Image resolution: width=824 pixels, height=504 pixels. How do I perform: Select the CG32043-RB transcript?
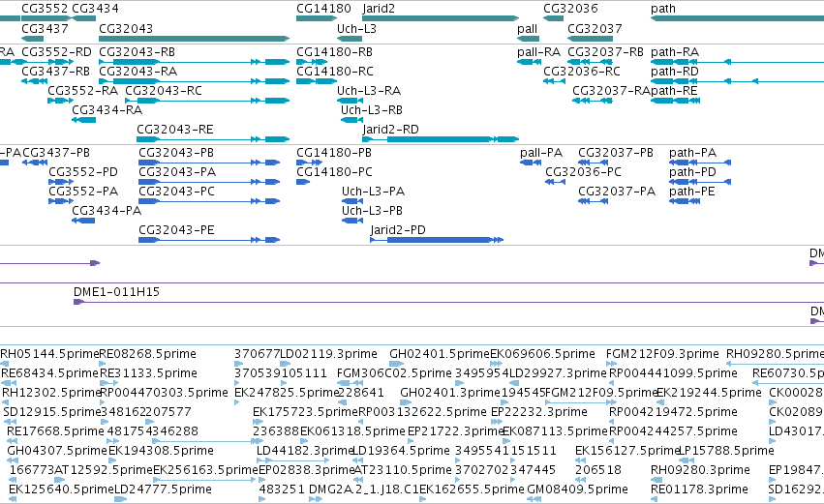coord(137,52)
